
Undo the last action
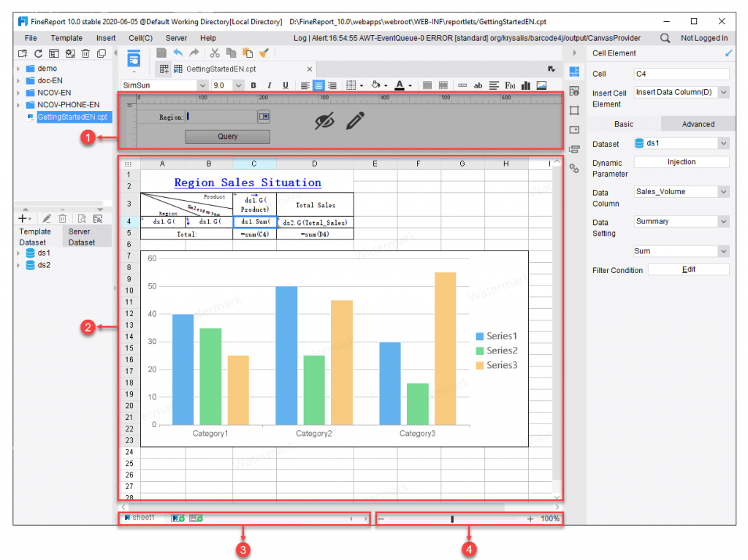point(178,53)
